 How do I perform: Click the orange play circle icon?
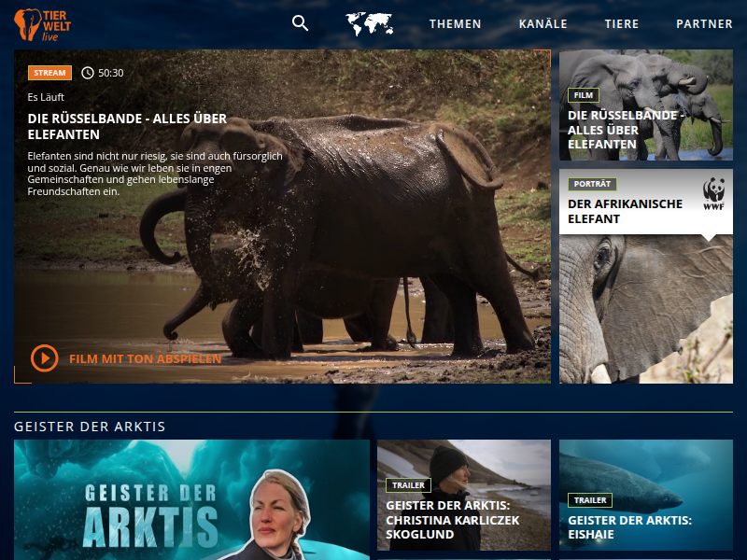tap(44, 357)
